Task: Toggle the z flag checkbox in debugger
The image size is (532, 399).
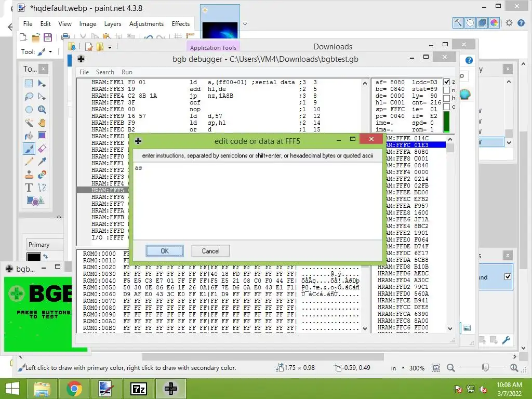Action: pos(446,82)
